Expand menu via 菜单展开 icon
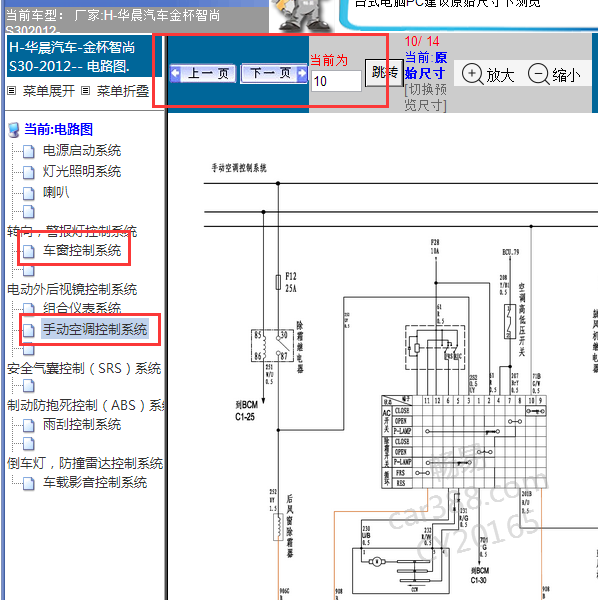598x600 pixels. pyautogui.click(x=11, y=91)
